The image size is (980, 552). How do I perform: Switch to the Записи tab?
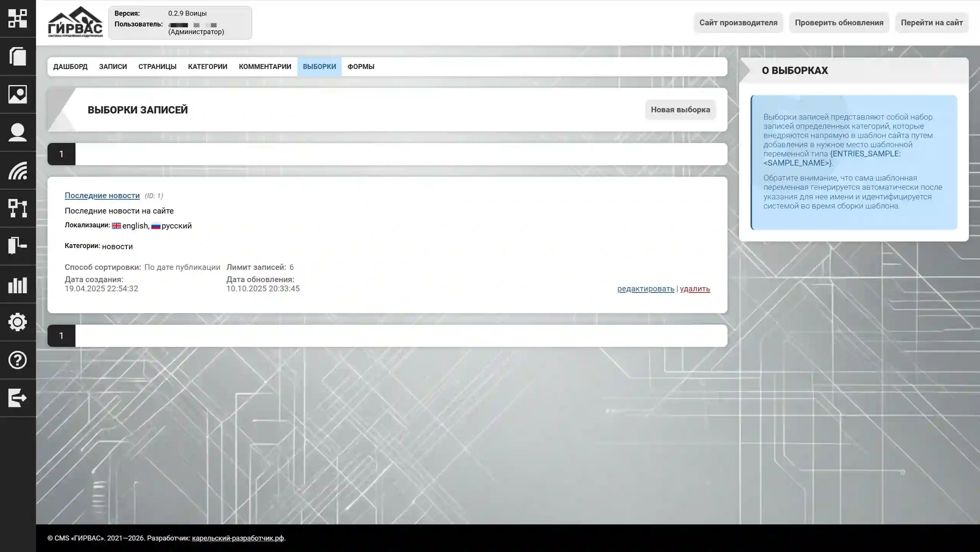click(113, 67)
